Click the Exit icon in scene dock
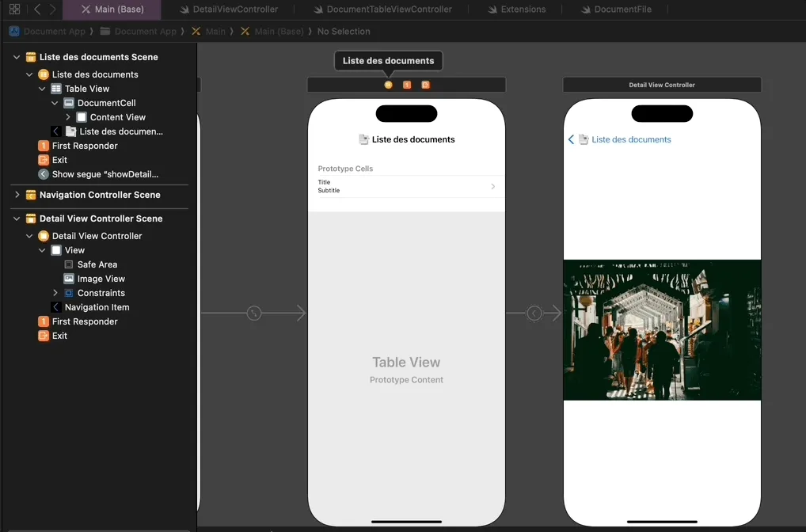Image resolution: width=806 pixels, height=532 pixels. pyautogui.click(x=425, y=85)
